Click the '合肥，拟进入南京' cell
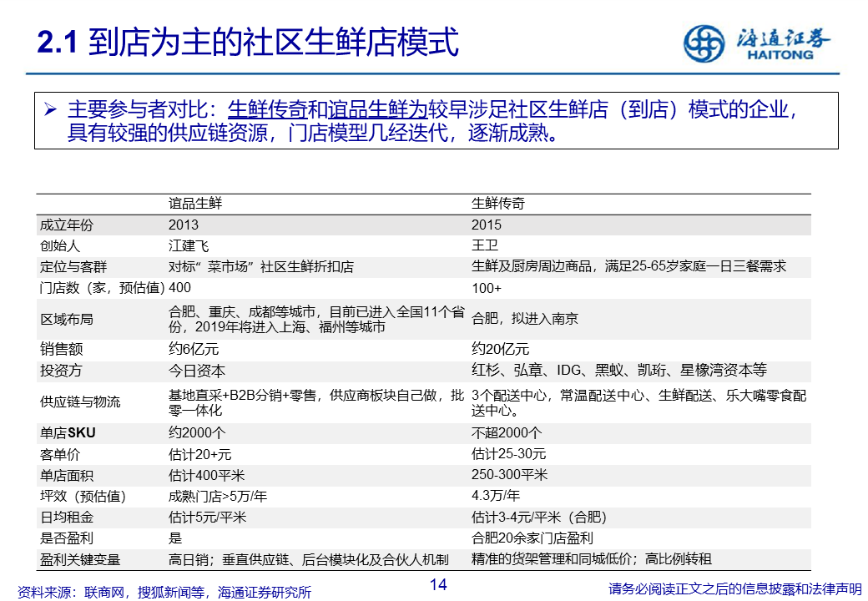868x601 pixels. point(525,319)
